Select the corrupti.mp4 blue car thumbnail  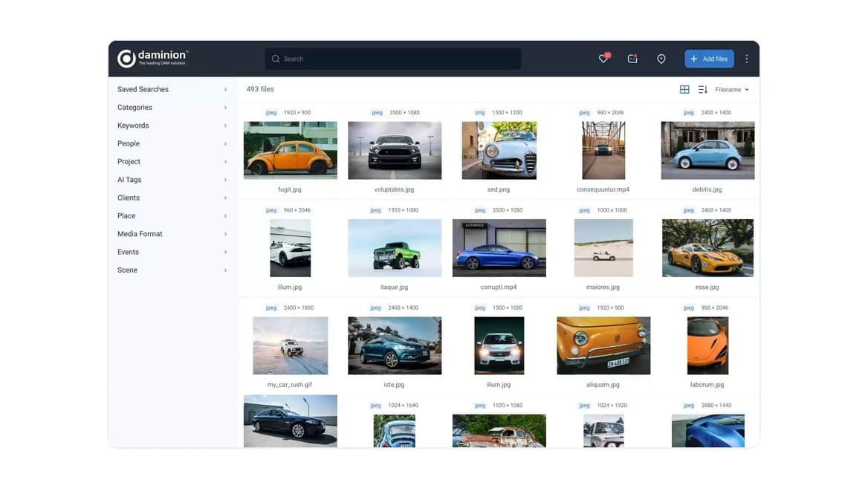coord(499,248)
